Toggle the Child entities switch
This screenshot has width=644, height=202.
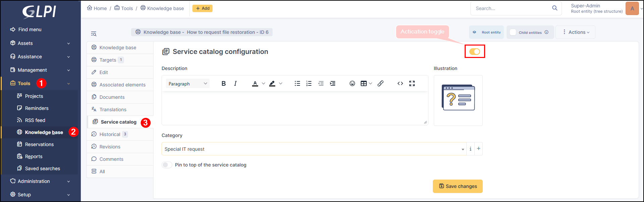point(513,32)
